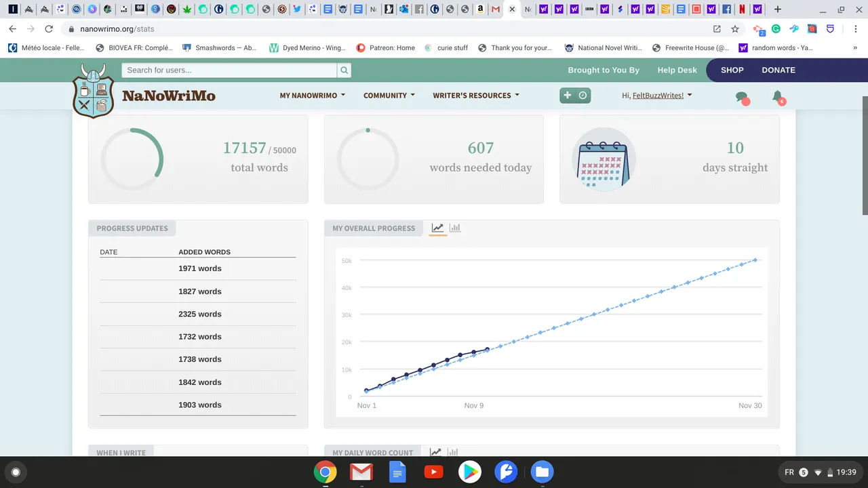Image resolution: width=868 pixels, height=488 pixels.
Task: Open Google Docs from the shelf
Action: 397,472
